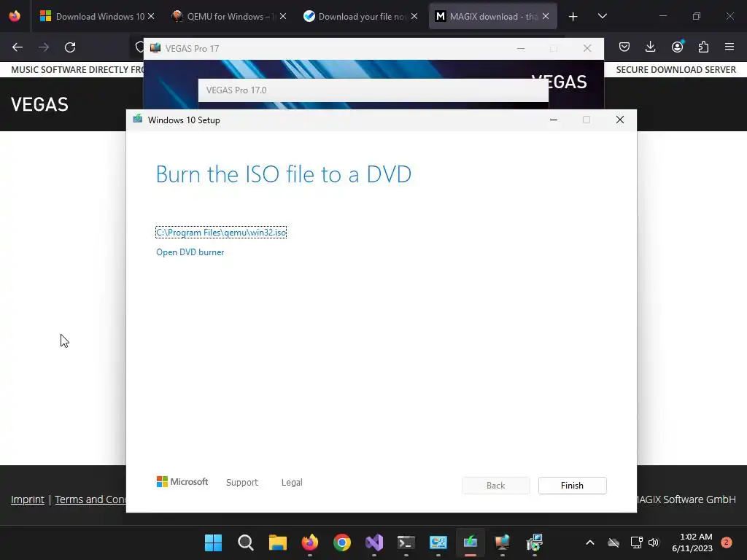
Task: Open the Legal link in Setup footer
Action: point(292,483)
